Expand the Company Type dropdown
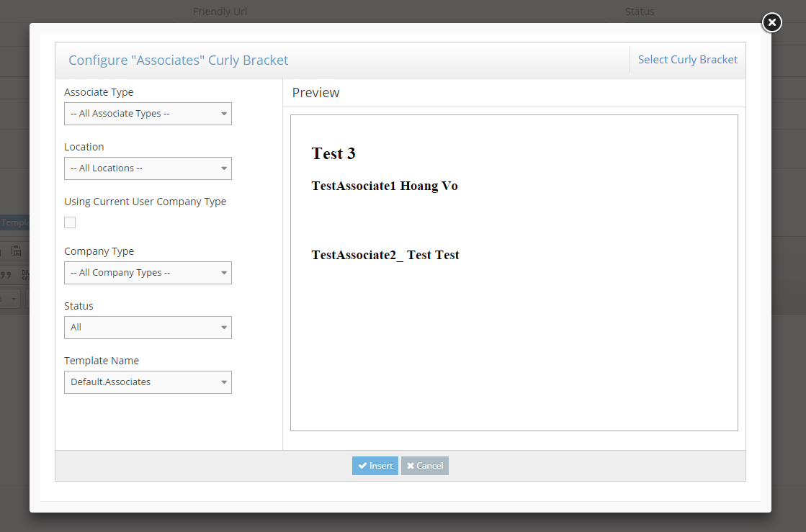This screenshot has width=806, height=532. click(148, 273)
